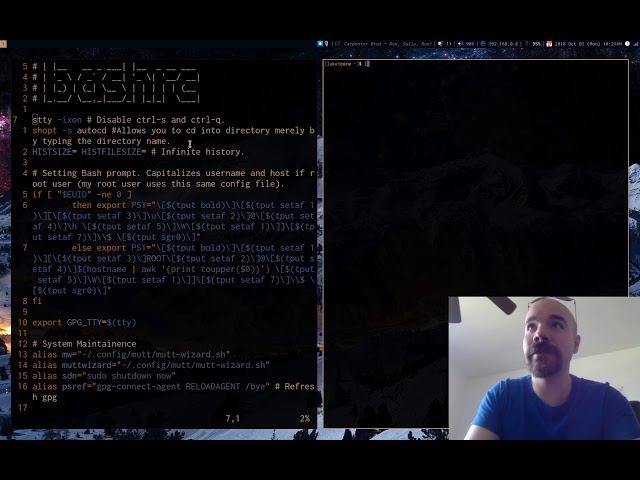Screen dimensions: 640x480
Task: Click the speaker volume icon in status bar
Action: (x=460, y=44)
